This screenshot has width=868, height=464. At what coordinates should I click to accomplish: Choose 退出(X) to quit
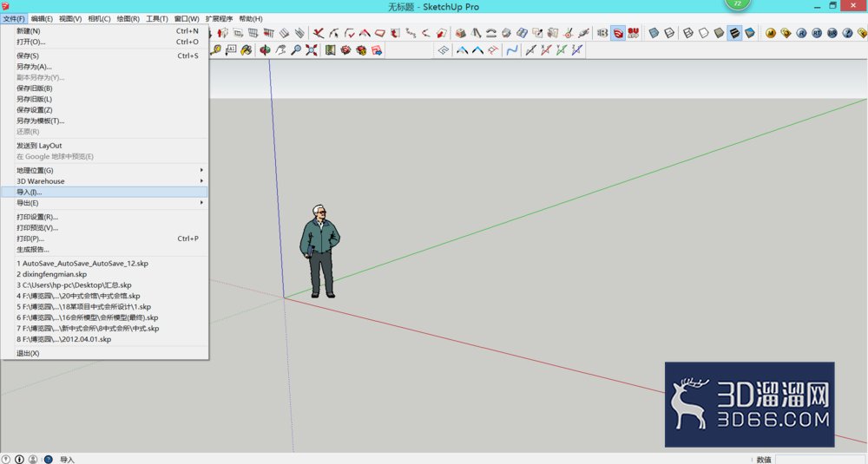click(x=105, y=353)
